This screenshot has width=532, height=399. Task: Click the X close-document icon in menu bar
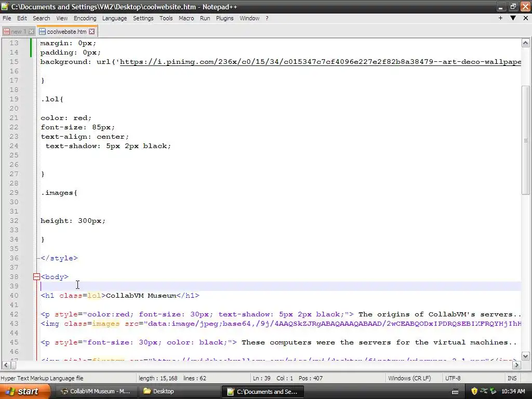[x=526, y=18]
